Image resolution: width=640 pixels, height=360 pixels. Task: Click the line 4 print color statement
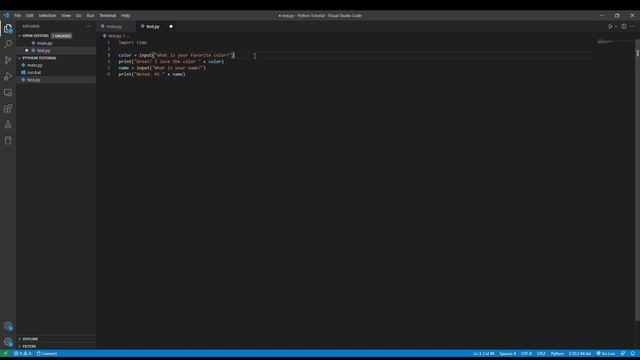click(171, 62)
